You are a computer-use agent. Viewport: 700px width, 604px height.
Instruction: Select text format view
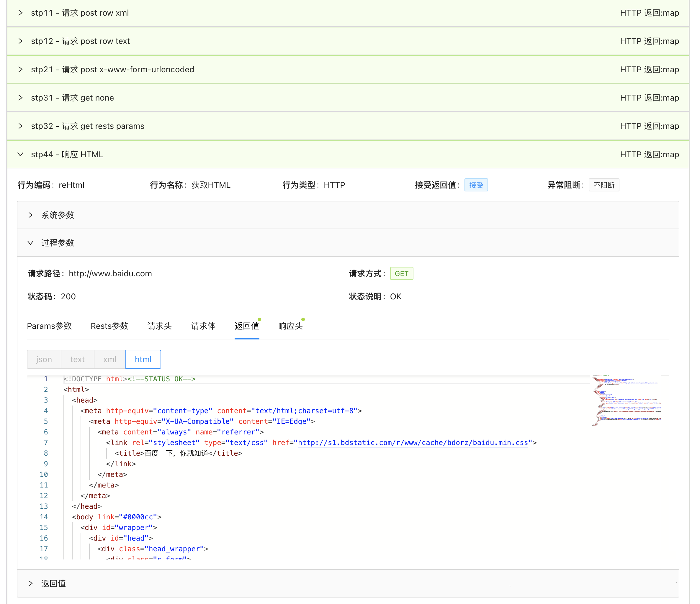(77, 359)
